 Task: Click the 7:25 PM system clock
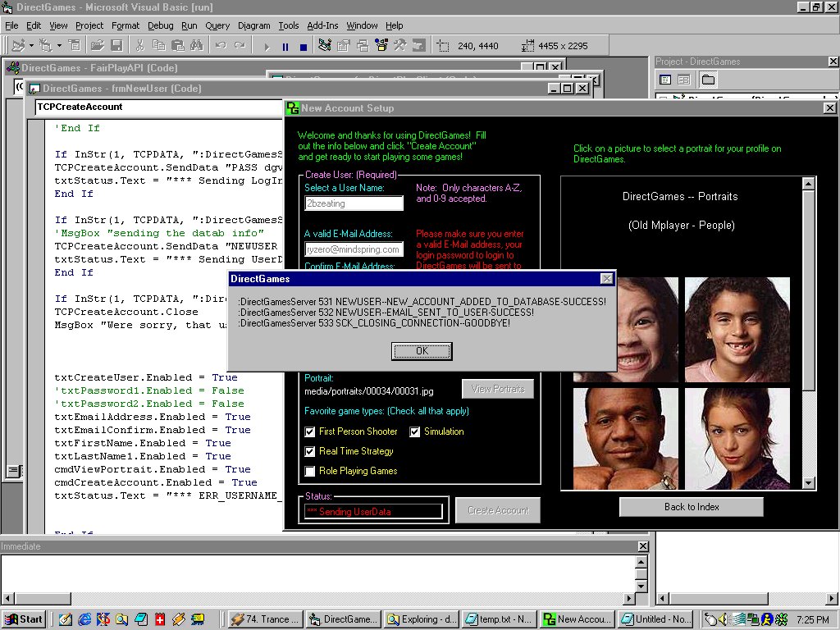[812, 620]
